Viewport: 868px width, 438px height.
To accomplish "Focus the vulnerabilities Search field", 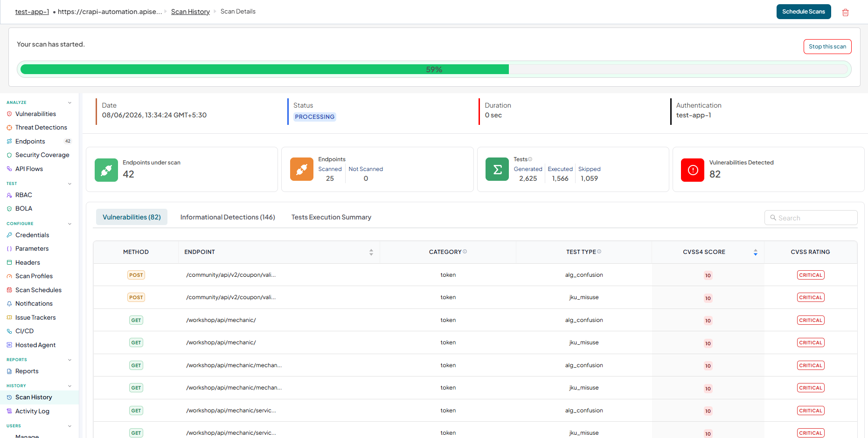I will (x=811, y=218).
